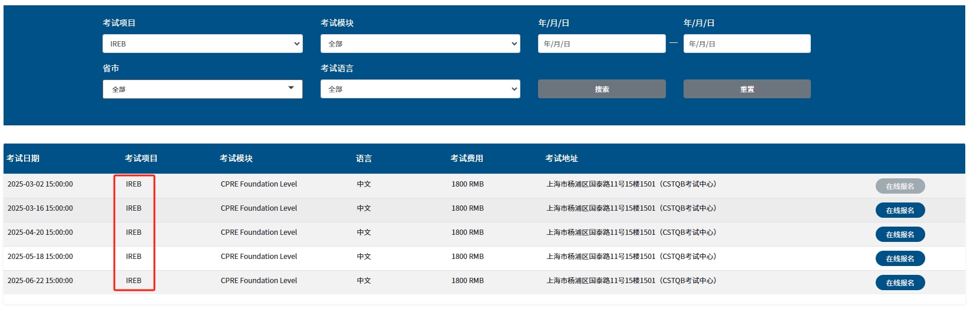This screenshot has height=309, width=980.
Task: Click 中文 in the 2025-03-16 row
Action: (364, 208)
